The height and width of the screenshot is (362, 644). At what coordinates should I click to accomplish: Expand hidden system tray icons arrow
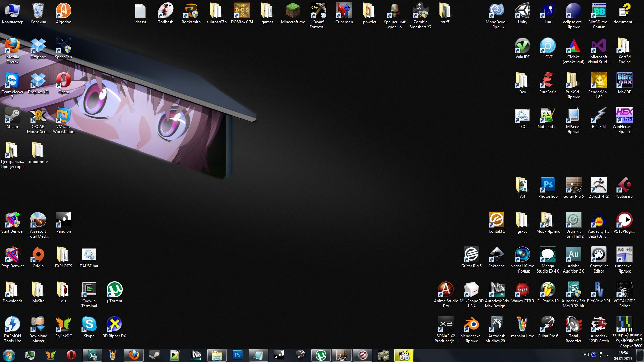(x=607, y=355)
